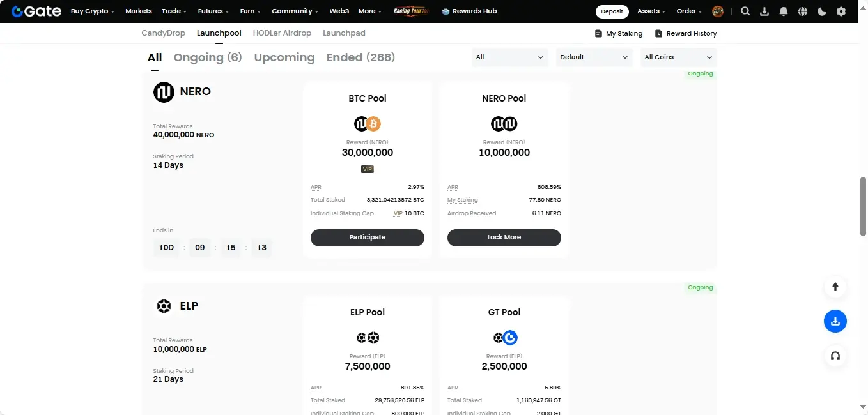Open Rewards Hub link
868x415 pixels.
[x=469, y=11]
